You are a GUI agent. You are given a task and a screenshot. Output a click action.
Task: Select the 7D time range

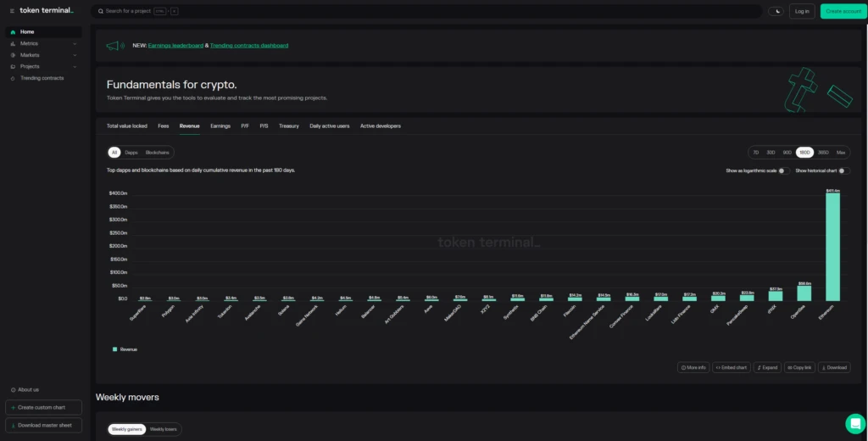click(x=755, y=153)
